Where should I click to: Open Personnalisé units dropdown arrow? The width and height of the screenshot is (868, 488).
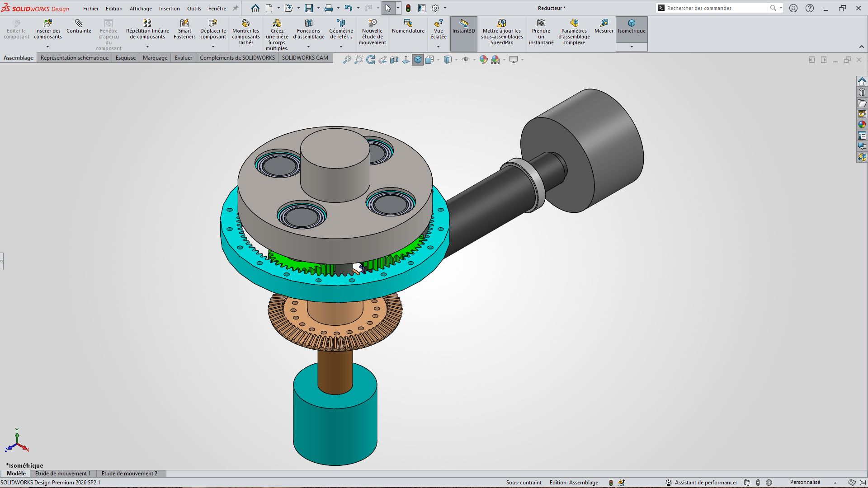[835, 483]
